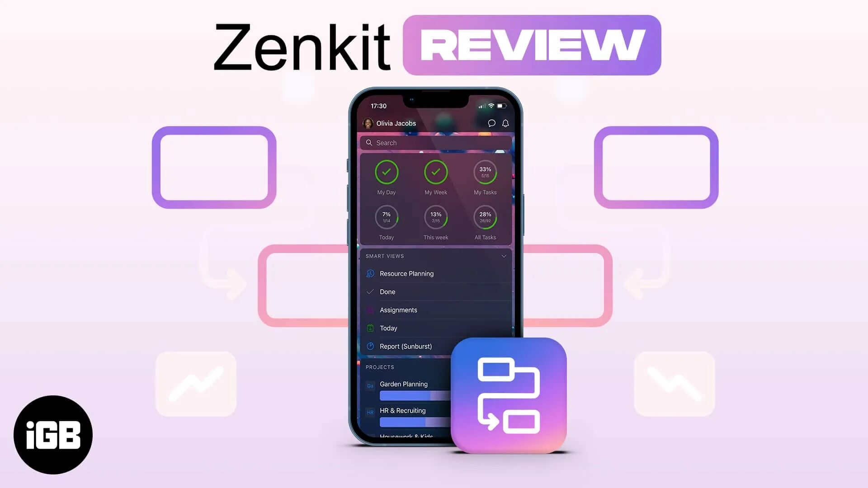Open the HR and Recruiting project
The image size is (868, 488).
403,410
